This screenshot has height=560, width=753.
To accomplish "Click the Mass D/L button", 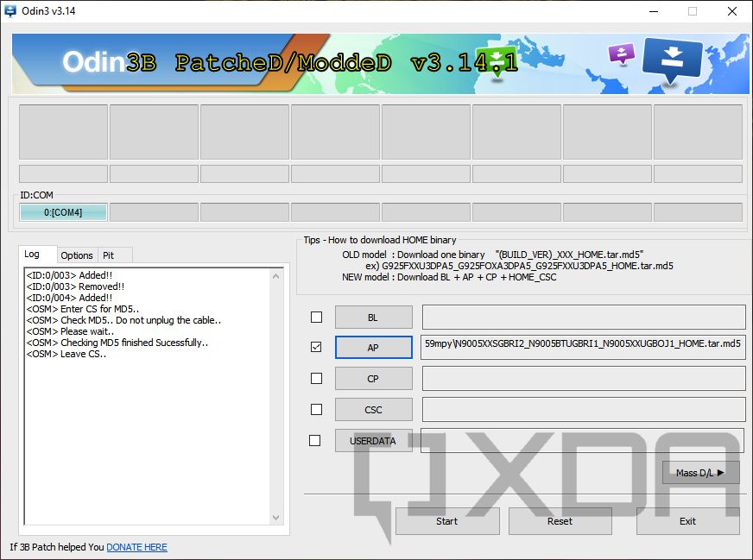I will (699, 472).
